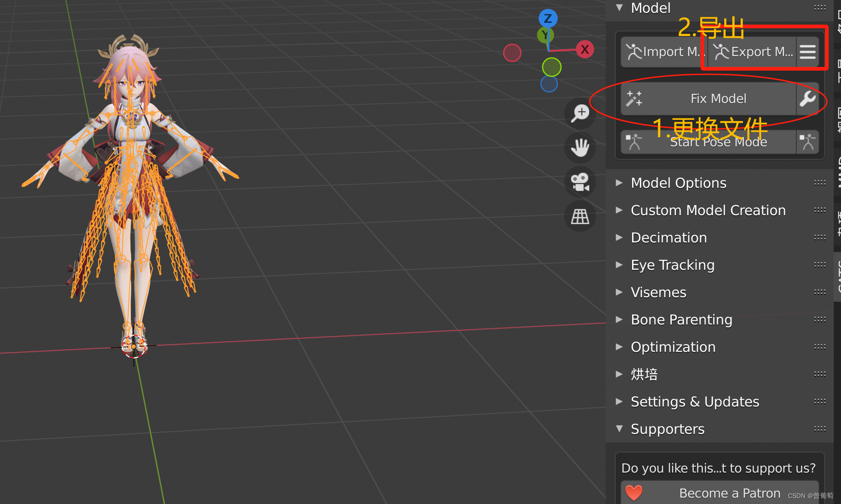Click the zoom magnifier viewport icon

[x=580, y=113]
